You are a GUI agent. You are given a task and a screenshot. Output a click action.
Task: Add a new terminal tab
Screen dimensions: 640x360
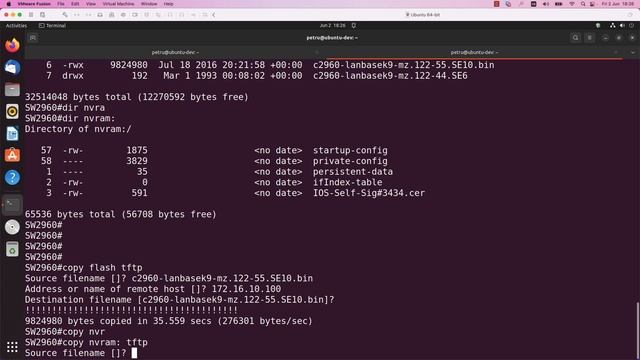coord(33,38)
